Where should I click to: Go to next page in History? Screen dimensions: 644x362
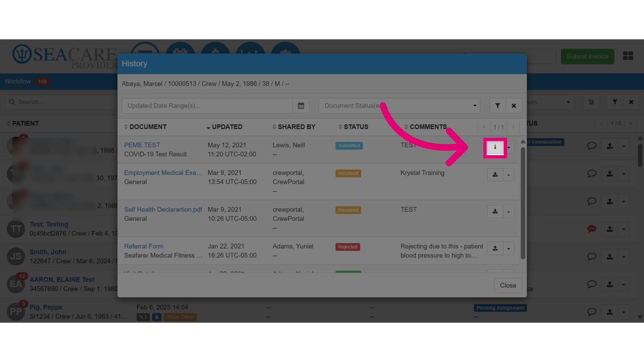(x=513, y=127)
